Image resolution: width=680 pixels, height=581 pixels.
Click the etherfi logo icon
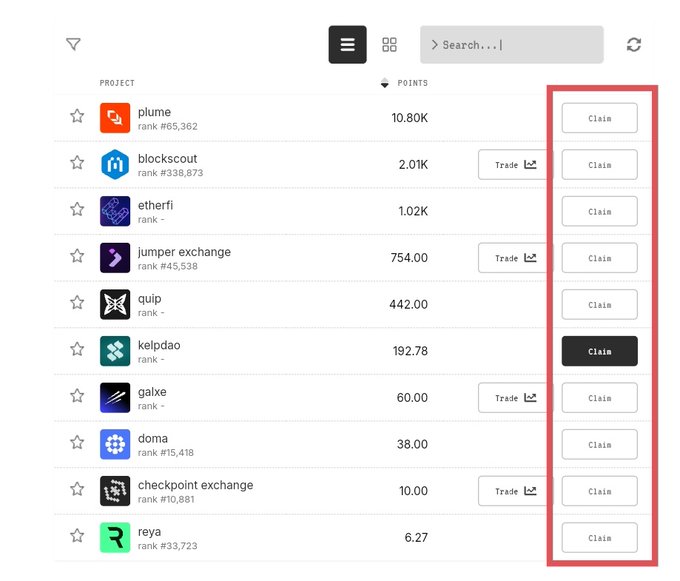pos(115,211)
